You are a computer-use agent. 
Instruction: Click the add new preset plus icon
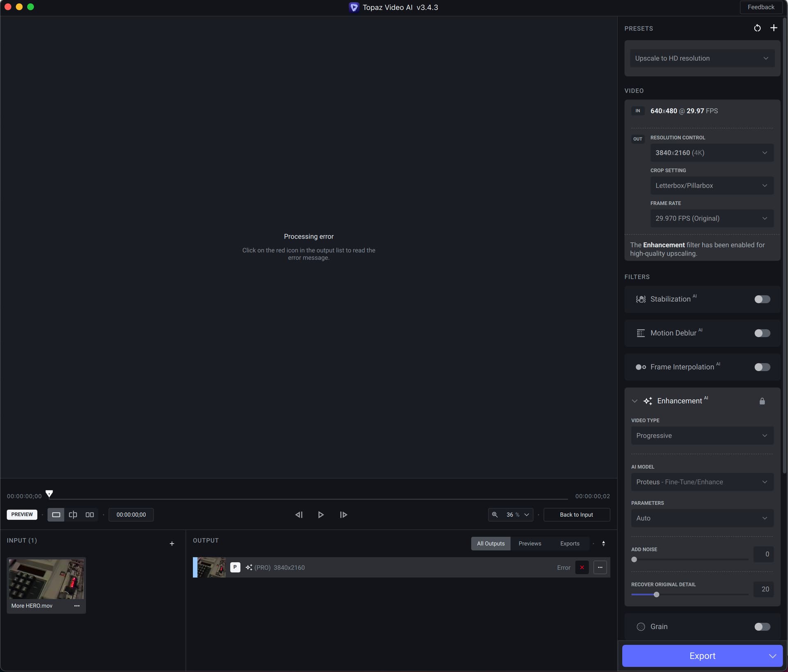click(x=774, y=28)
